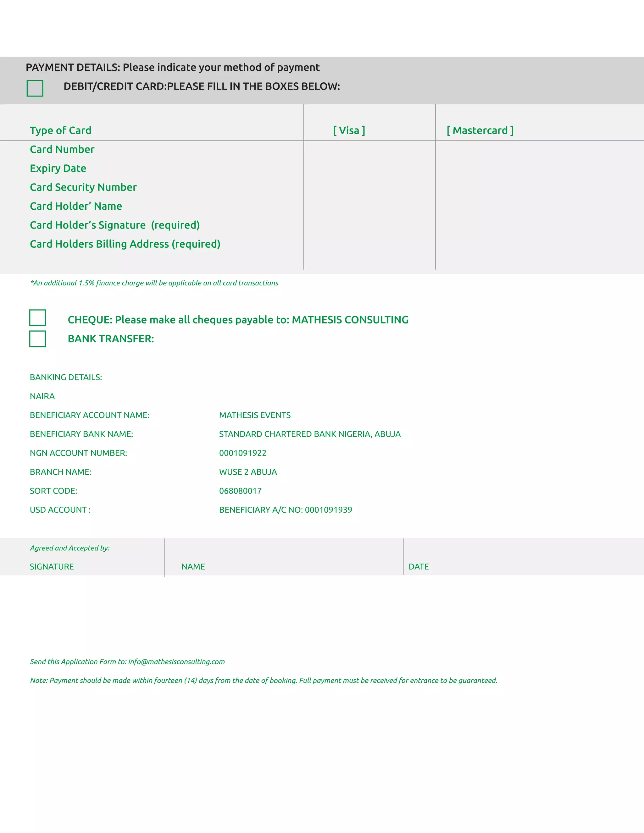Click the MATHESIS EVENTS account name
This screenshot has width=644, height=833.
255,415
